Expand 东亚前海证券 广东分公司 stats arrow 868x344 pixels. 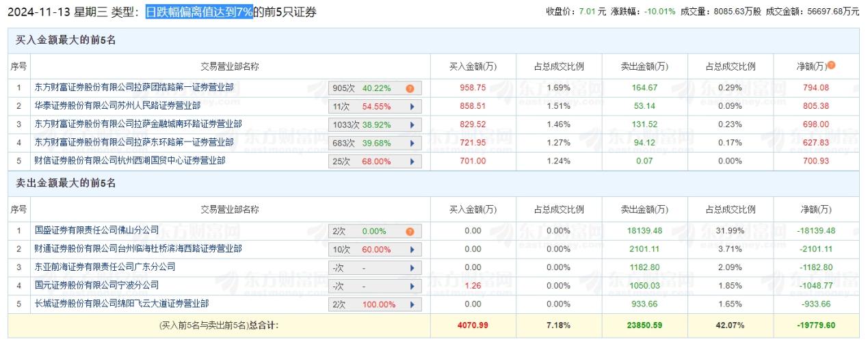[412, 268]
